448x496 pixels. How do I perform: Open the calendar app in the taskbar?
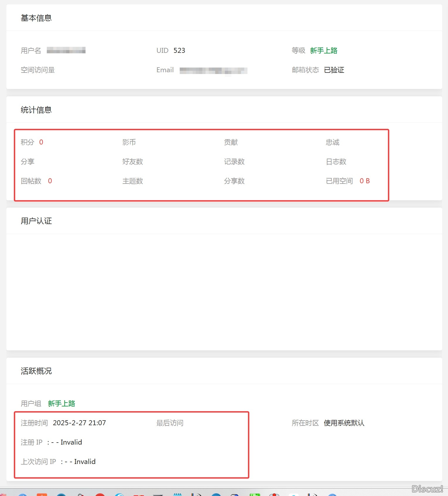[x=177, y=495]
